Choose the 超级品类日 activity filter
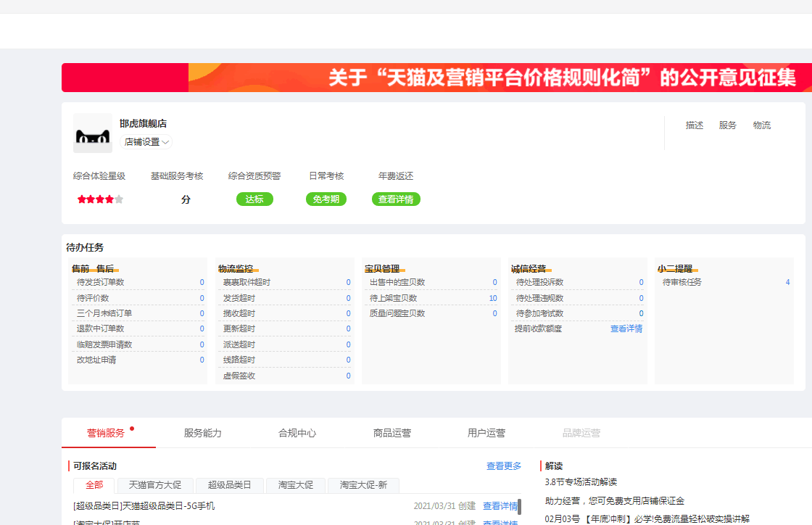The height and width of the screenshot is (525, 812). coord(229,485)
